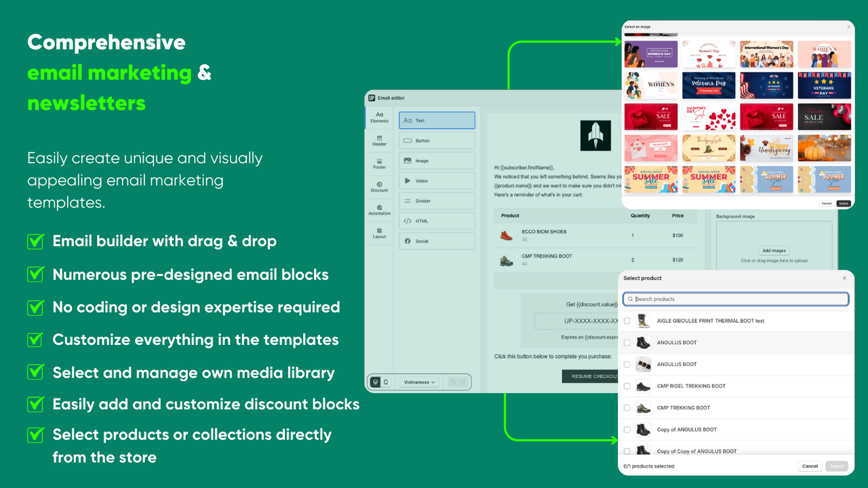Select the Video element block
The image size is (868, 488).
(437, 181)
